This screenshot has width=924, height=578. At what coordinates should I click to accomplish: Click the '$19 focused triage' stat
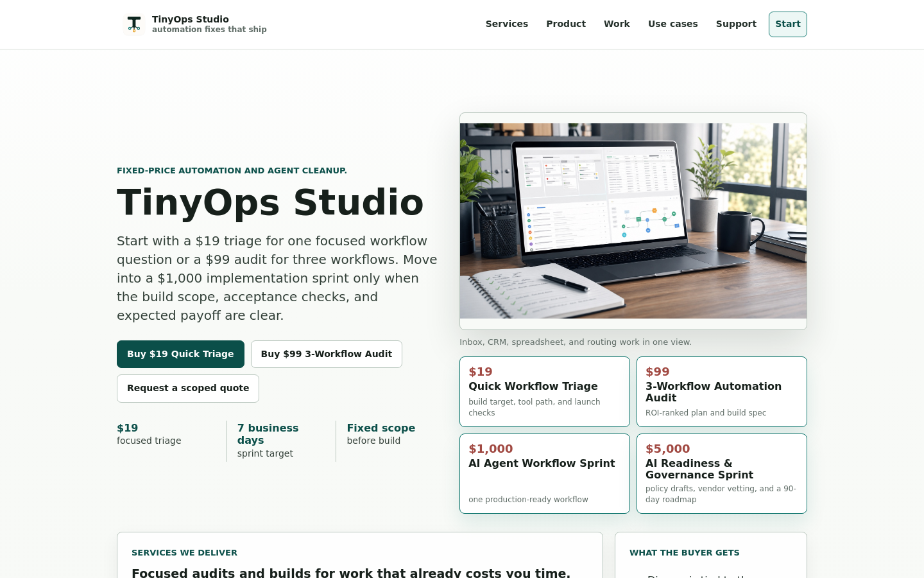(149, 434)
